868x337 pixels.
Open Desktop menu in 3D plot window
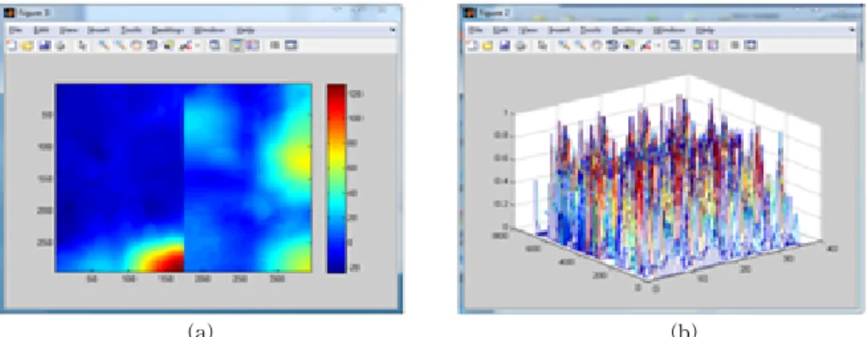coord(627,30)
